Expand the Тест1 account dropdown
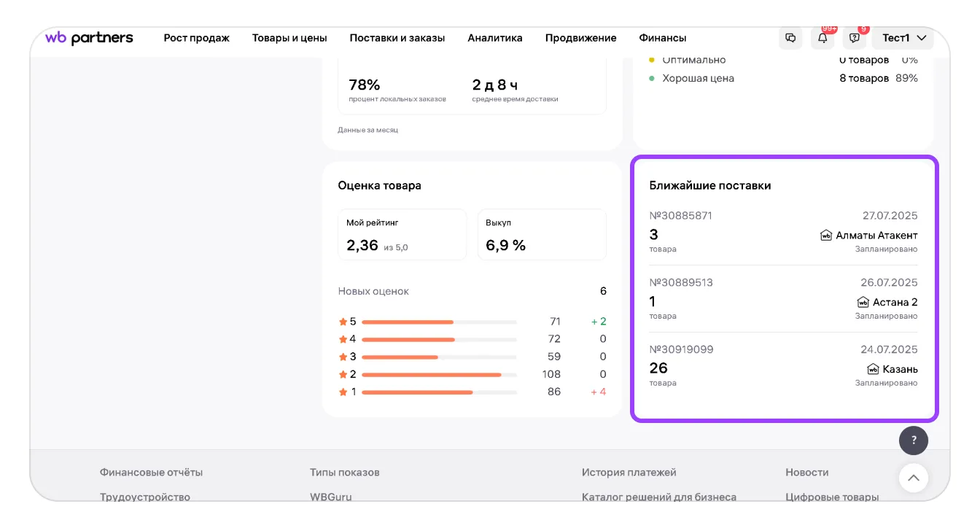 tap(903, 38)
